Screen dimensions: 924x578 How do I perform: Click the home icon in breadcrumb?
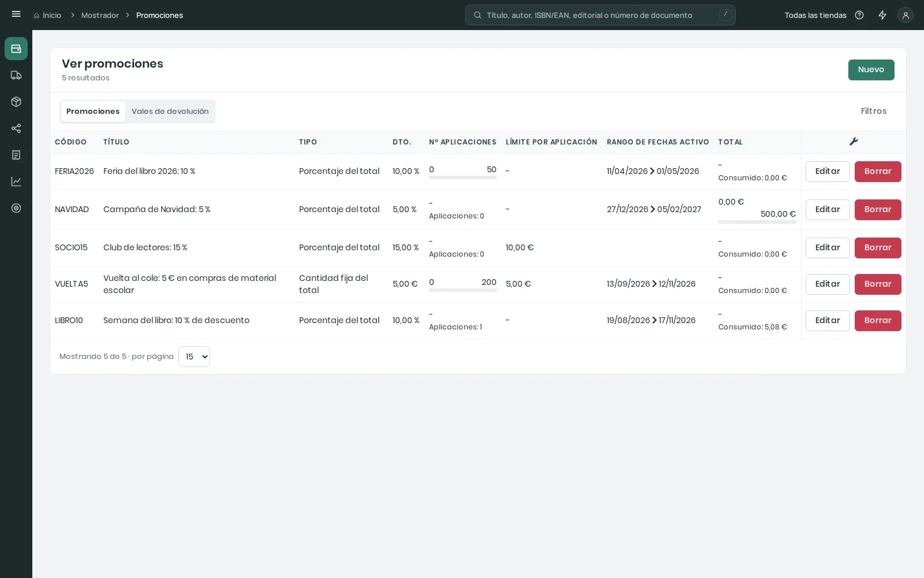pyautogui.click(x=36, y=16)
